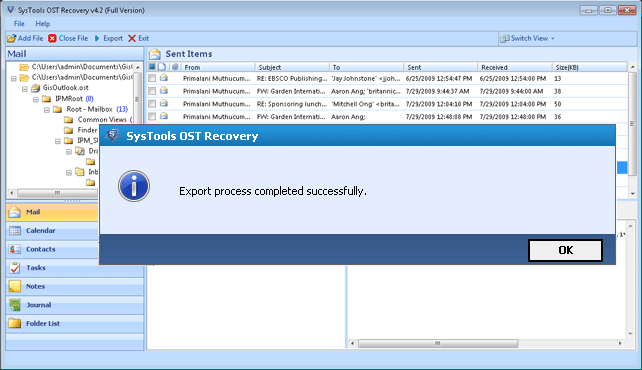
Task: Sort by the Sent column header
Action: tap(441, 67)
